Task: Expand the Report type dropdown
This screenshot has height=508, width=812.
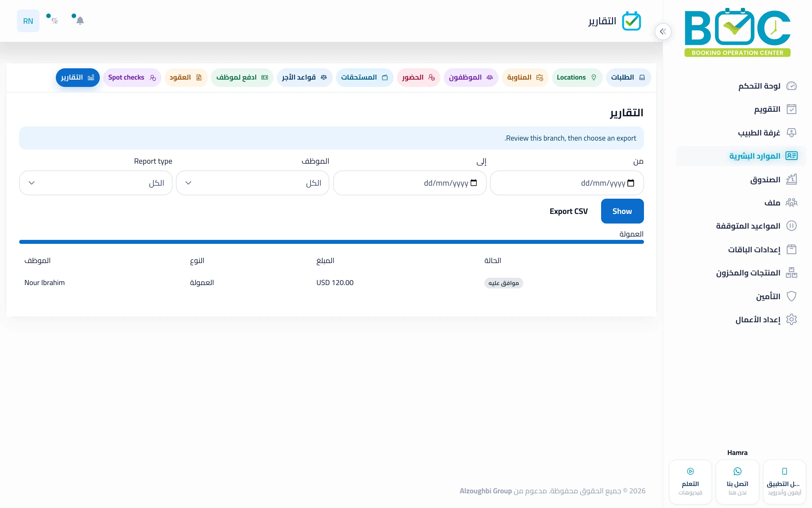Action: 96,183
